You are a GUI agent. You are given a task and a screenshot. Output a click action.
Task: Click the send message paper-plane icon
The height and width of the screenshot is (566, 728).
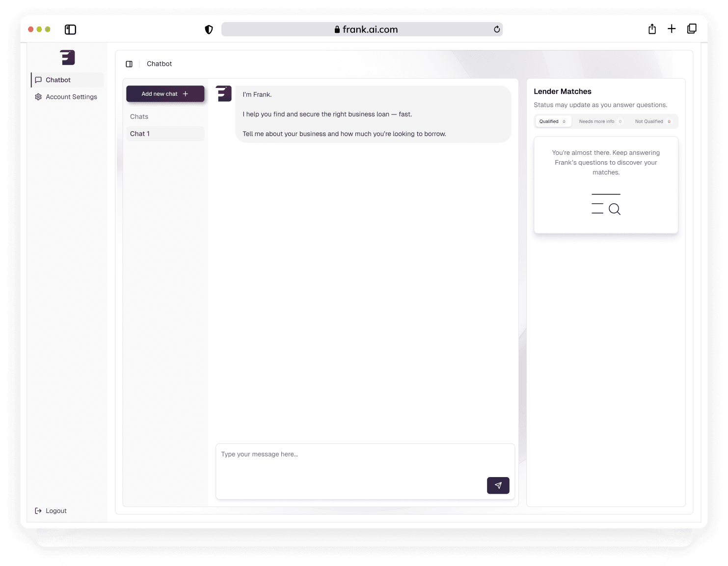pyautogui.click(x=498, y=485)
